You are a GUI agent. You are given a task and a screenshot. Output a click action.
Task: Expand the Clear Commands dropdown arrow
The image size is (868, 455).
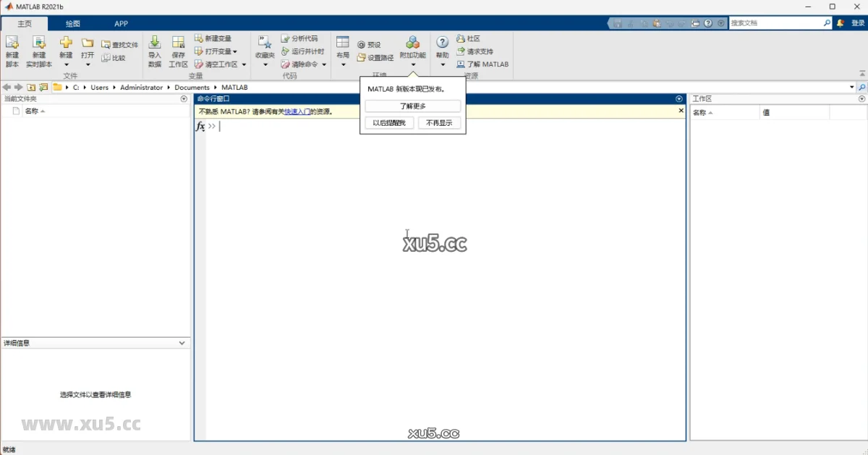[325, 64]
